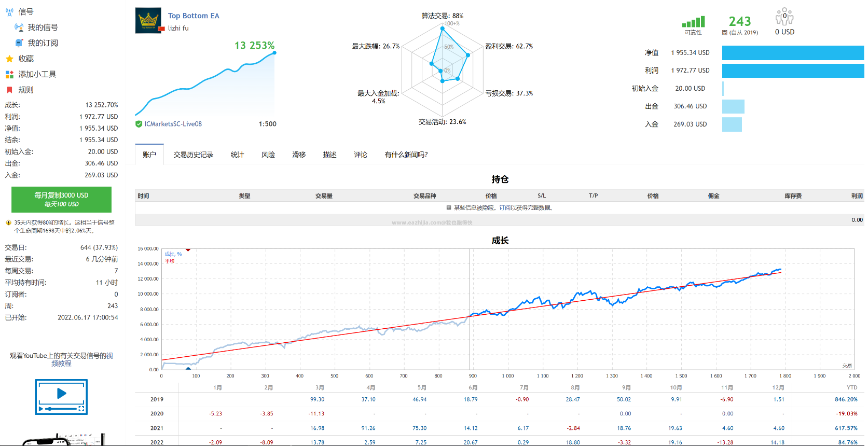
Task: Play the YouTube tutorial video thumbnail
Action: (61, 397)
